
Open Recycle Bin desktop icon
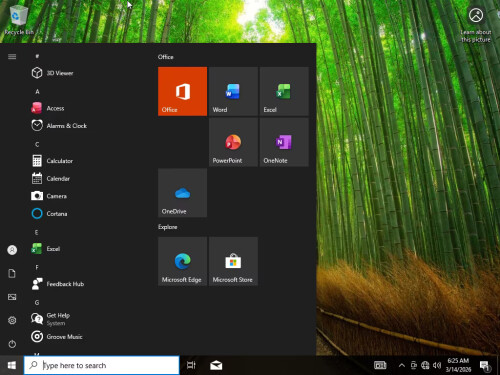pos(19,19)
